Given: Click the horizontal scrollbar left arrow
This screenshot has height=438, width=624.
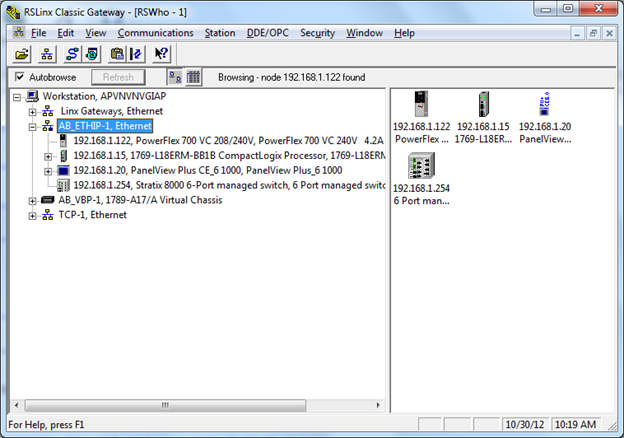Looking at the screenshot, I should point(16,405).
